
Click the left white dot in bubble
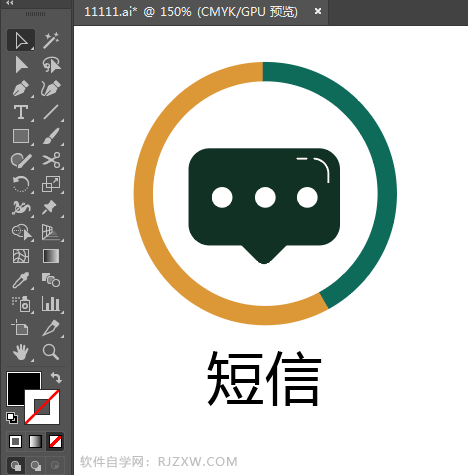coord(222,197)
